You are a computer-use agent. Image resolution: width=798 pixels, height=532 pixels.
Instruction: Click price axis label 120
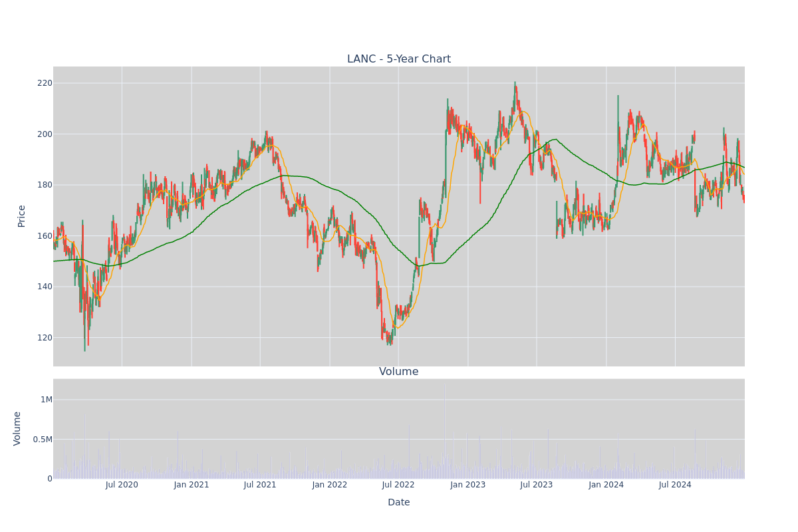click(x=45, y=338)
